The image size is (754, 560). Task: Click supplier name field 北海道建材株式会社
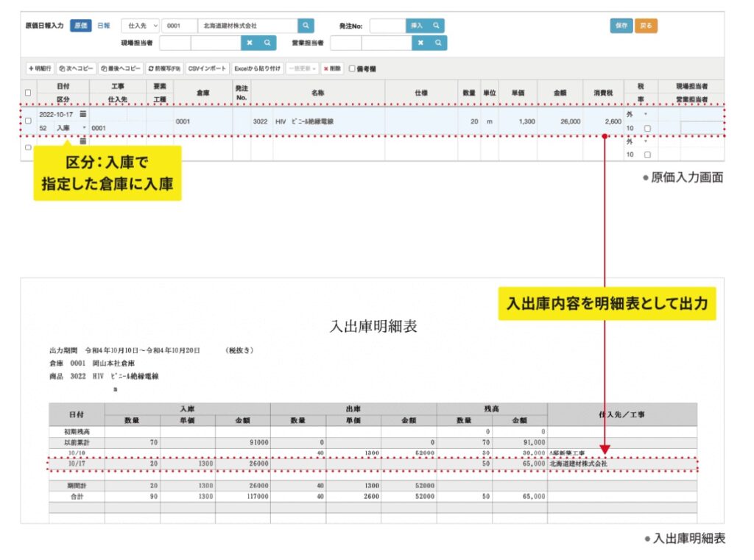click(247, 26)
